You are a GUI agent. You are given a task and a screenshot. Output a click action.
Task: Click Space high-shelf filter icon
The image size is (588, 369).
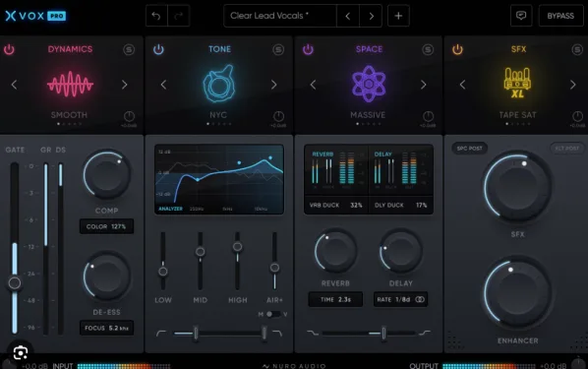[425, 333]
